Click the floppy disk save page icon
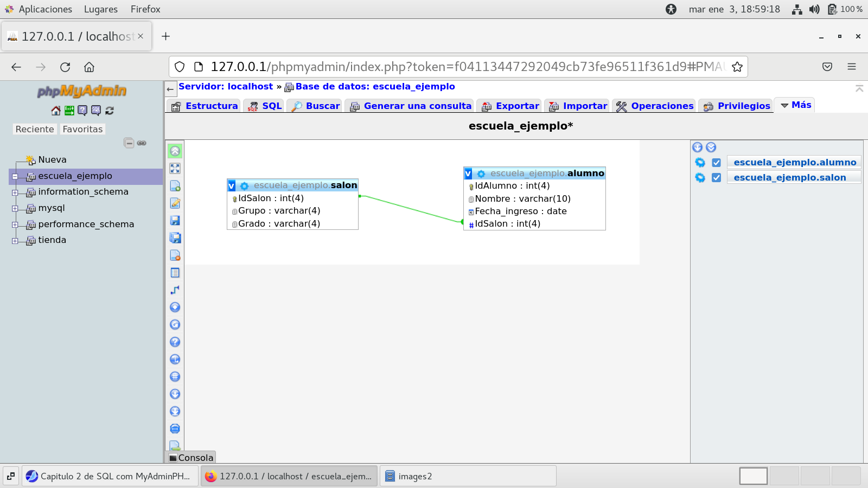 coord(175,221)
